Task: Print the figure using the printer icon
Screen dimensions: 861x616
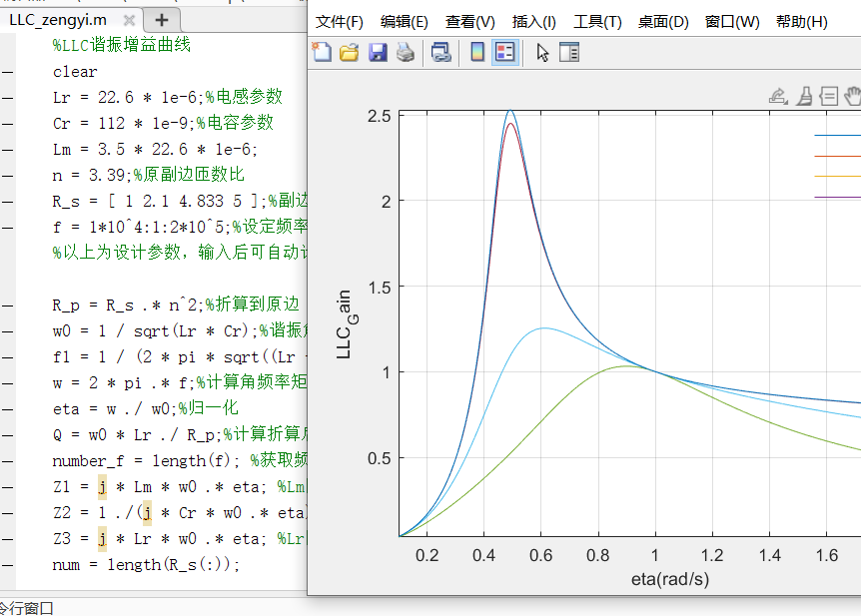Action: pos(405,53)
